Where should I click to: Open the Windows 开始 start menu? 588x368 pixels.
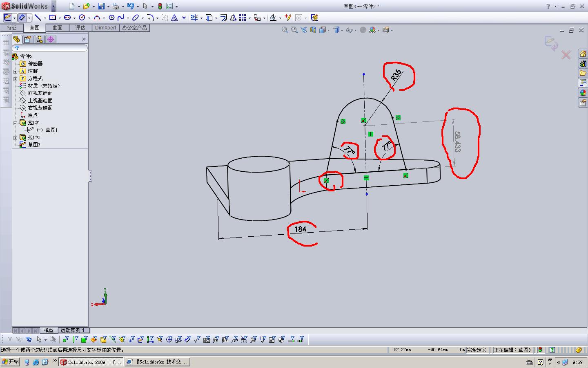(11, 361)
